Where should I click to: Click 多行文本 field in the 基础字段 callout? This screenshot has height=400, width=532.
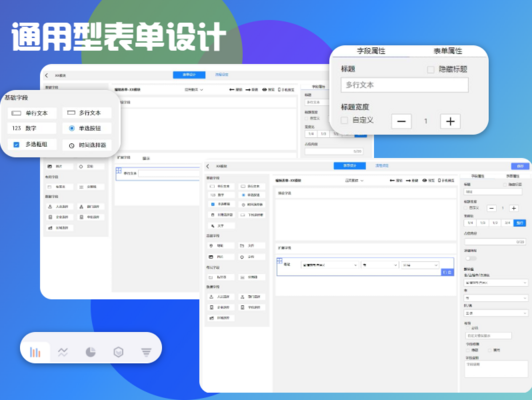[87, 113]
